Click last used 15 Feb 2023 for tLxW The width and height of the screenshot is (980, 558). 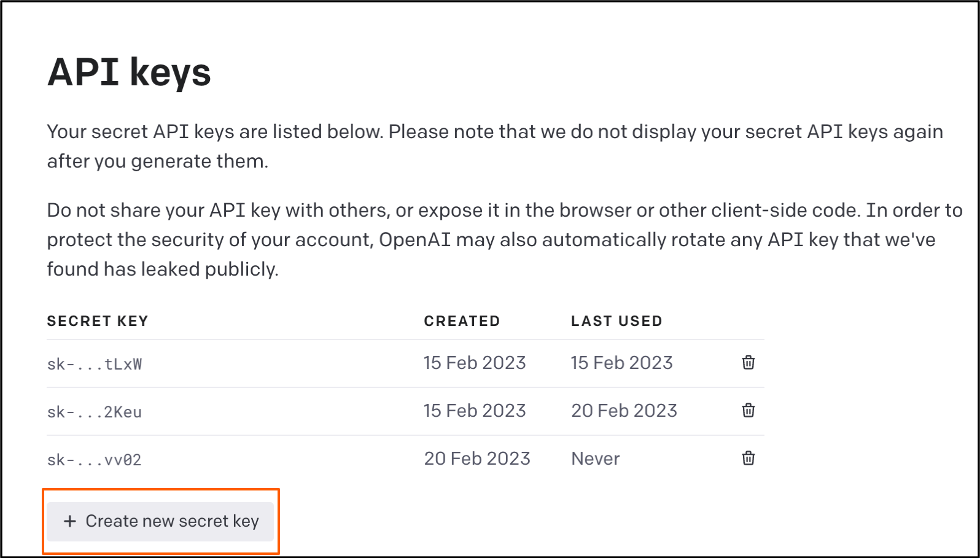621,363
